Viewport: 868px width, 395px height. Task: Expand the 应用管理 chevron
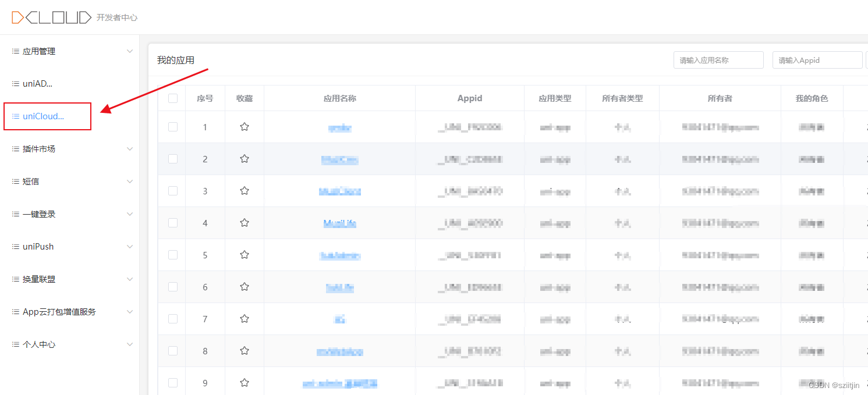point(130,51)
